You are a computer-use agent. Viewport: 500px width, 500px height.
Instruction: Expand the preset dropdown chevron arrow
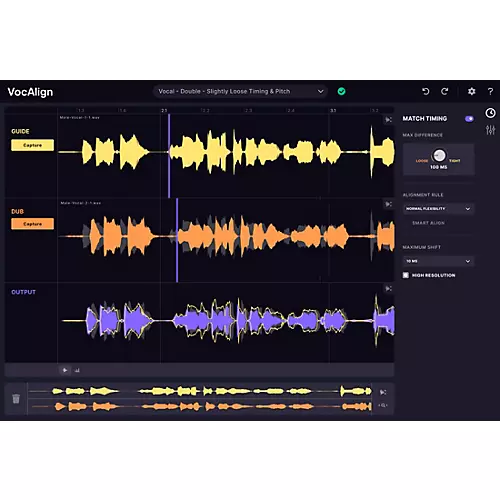(x=320, y=91)
